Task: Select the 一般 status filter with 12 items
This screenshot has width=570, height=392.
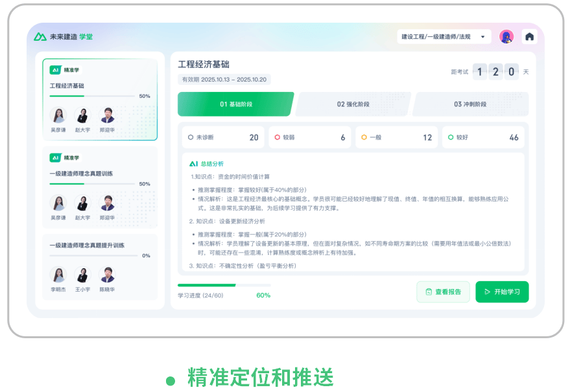Action: 396,137
